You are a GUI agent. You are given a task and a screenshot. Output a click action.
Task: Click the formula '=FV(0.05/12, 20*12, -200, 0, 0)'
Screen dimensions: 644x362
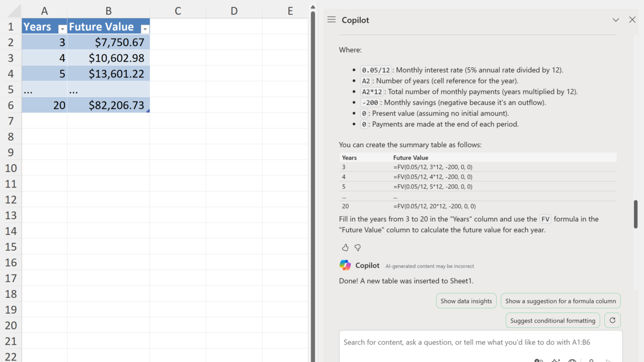pos(434,206)
